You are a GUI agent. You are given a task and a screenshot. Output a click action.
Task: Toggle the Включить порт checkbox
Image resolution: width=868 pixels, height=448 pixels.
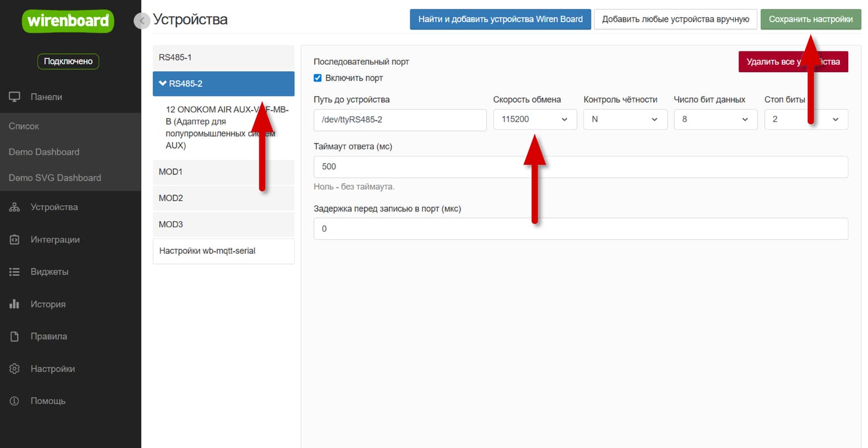(318, 78)
